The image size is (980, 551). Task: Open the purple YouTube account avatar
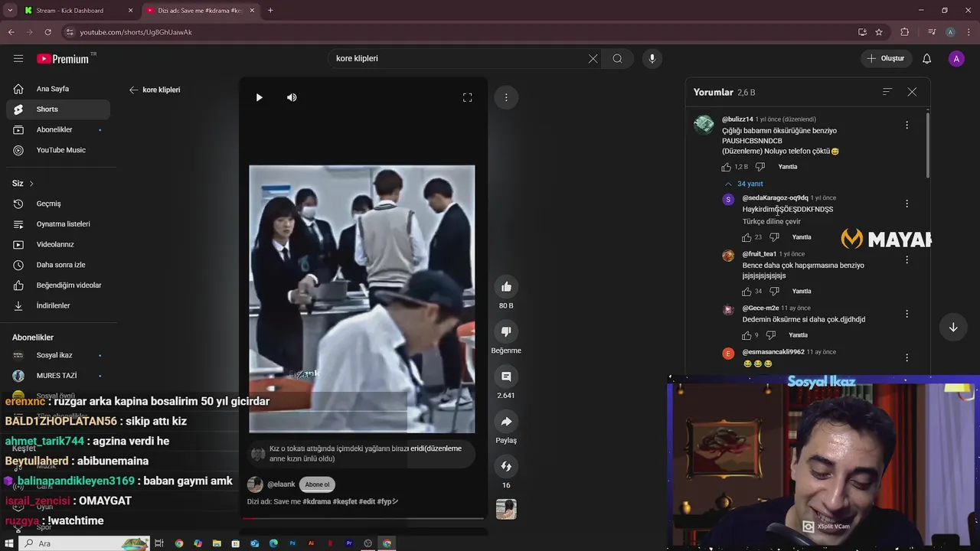(956, 59)
